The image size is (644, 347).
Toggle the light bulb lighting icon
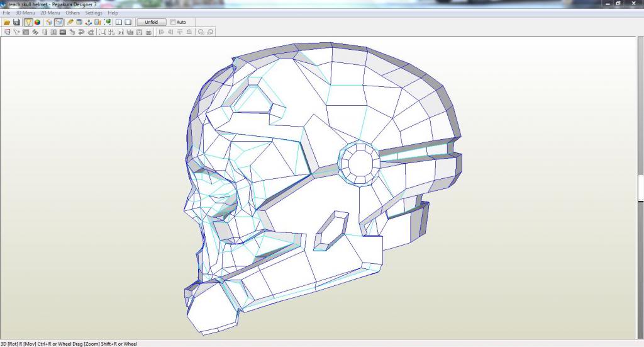click(x=28, y=22)
